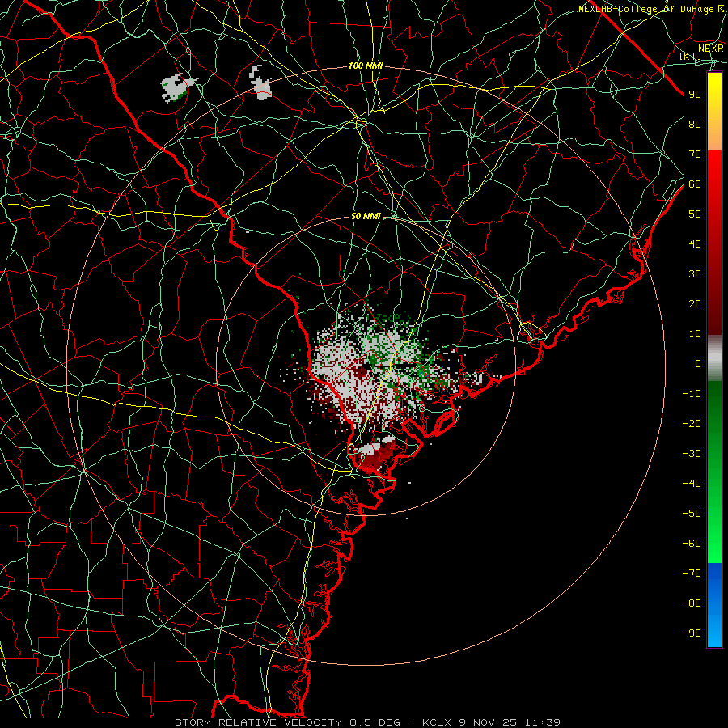Screen dimensions: 728x728
Task: Select the positive 50 scale label
Action: (695, 214)
